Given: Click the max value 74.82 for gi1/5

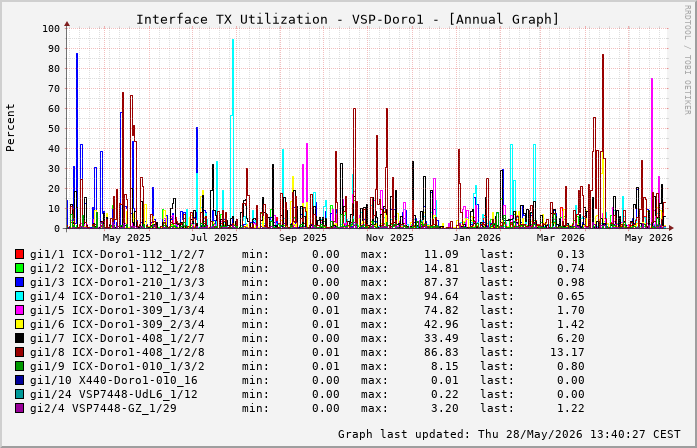Looking at the screenshot, I should click(x=441, y=310).
